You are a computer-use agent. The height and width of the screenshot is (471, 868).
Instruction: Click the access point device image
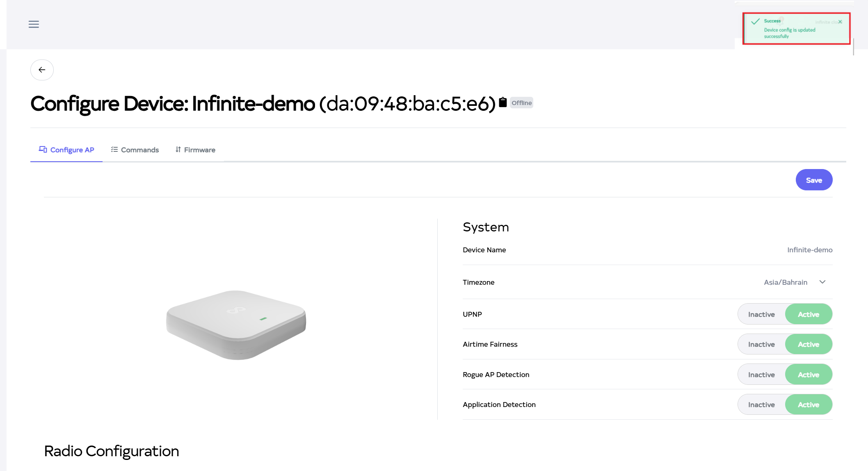point(236,324)
